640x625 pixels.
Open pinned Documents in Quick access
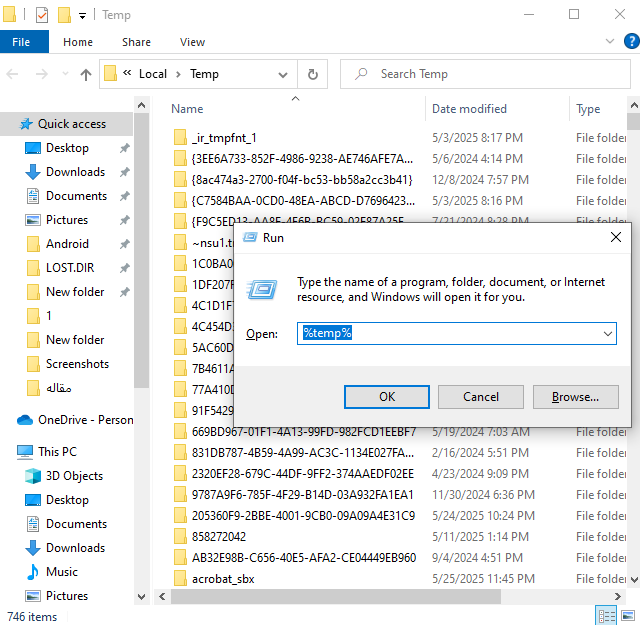coord(76,196)
